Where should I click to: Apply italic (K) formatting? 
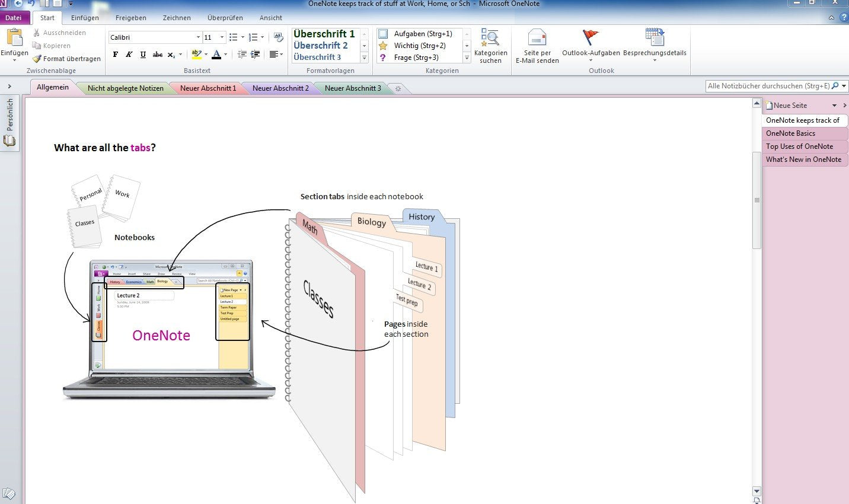[129, 55]
